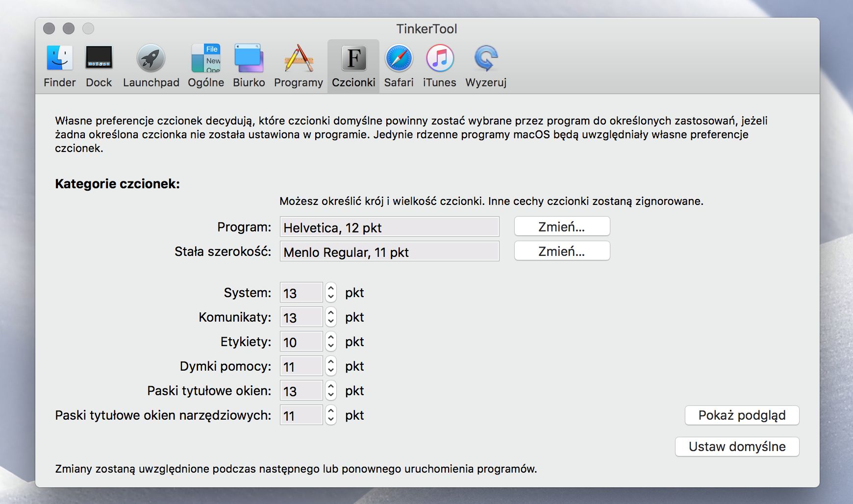Click the footer note starting Zmiany zostaną
The height and width of the screenshot is (504, 853).
click(x=296, y=469)
